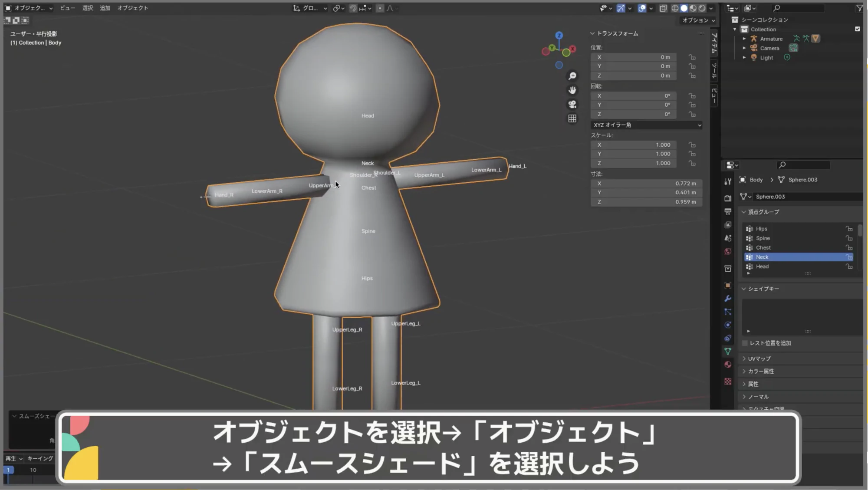Open the オブジェクト menu in header
868x490 pixels.
click(x=132, y=8)
